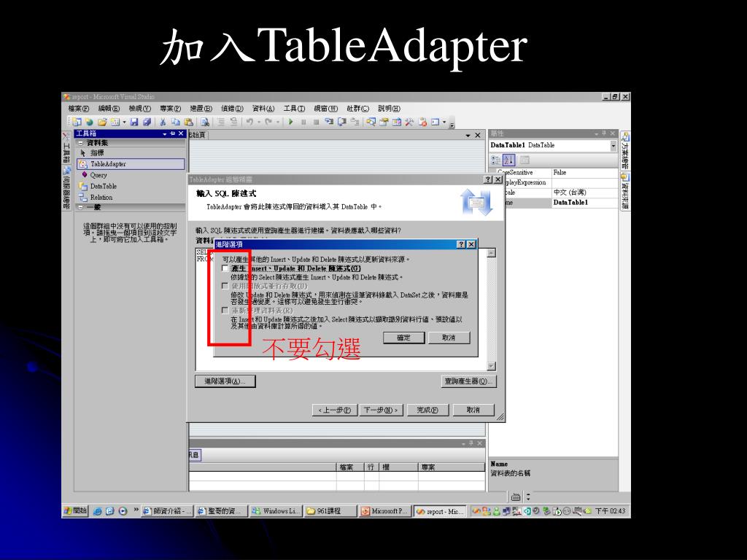Click the Undo arrow icon

[x=249, y=122]
